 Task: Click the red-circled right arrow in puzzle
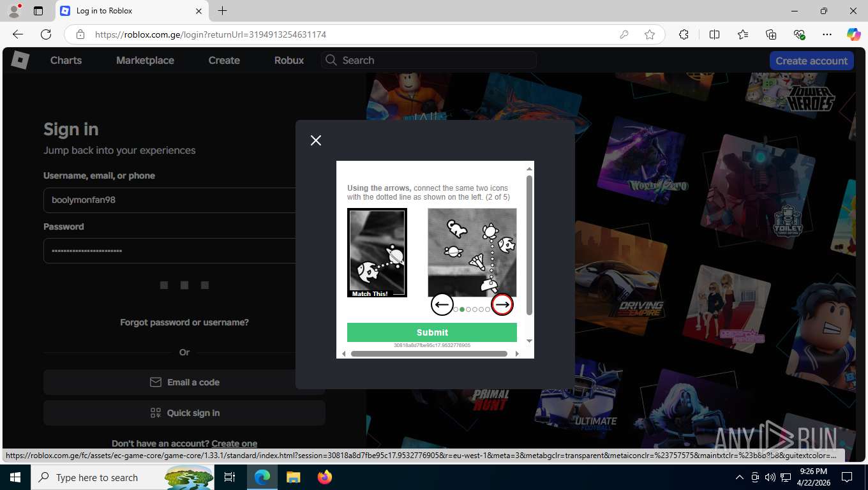coord(502,305)
